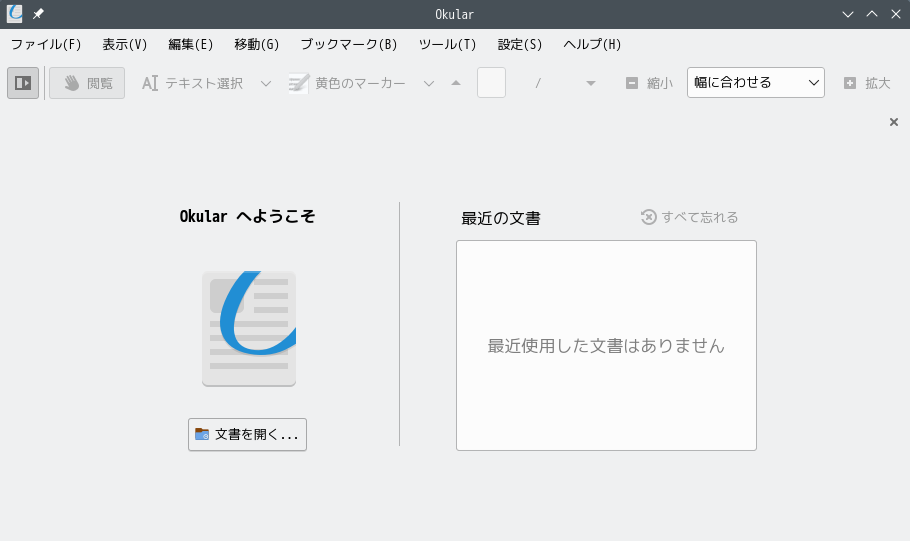Minimize the Okular window

pos(848,14)
